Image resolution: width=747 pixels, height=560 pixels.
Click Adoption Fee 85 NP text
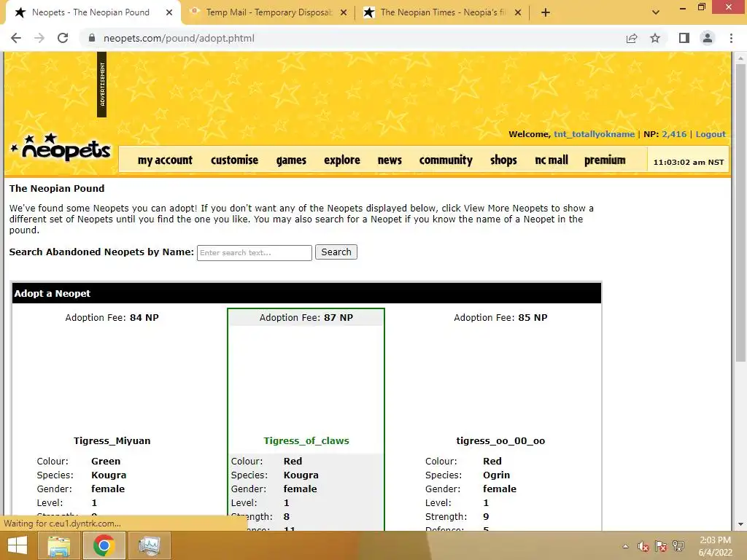point(500,318)
